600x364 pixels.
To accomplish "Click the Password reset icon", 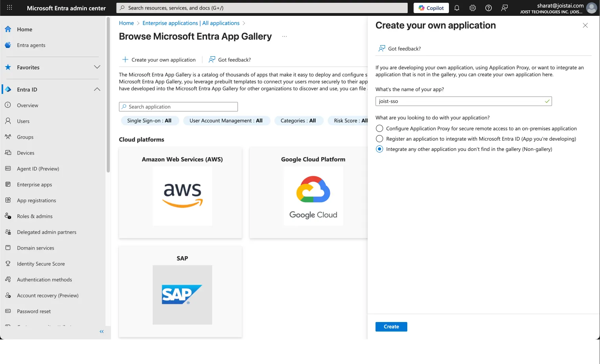I will (x=8, y=311).
